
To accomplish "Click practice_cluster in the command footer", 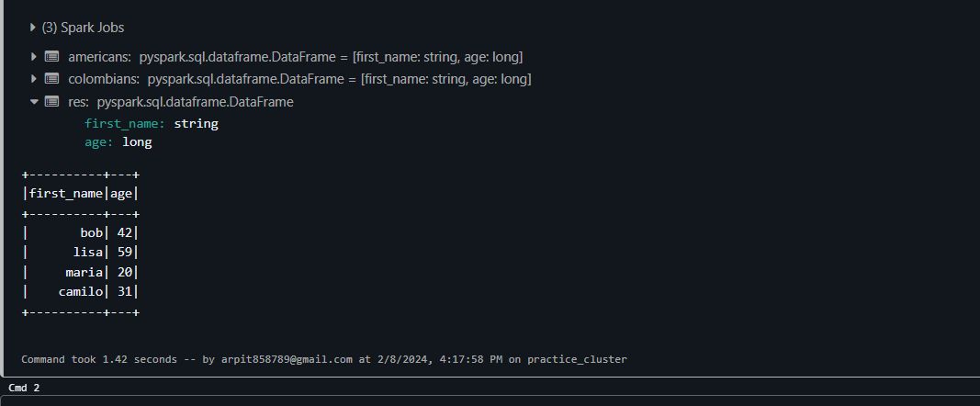I will pyautogui.click(x=577, y=360).
